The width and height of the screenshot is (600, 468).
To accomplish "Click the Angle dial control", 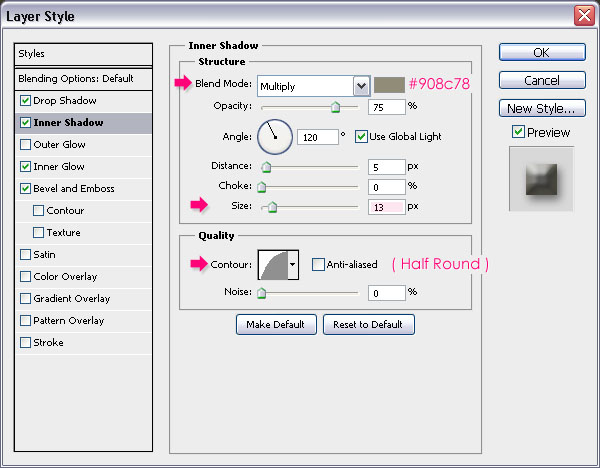I will (273, 136).
